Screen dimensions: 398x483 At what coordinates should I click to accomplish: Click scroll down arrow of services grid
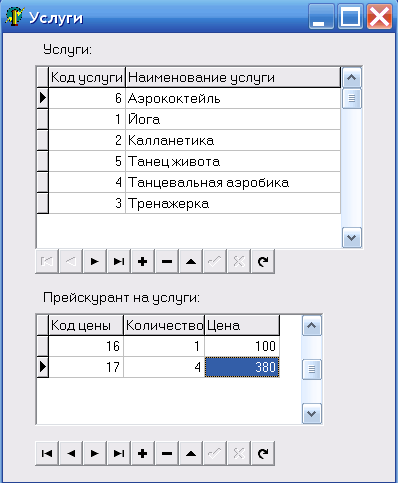click(x=352, y=238)
